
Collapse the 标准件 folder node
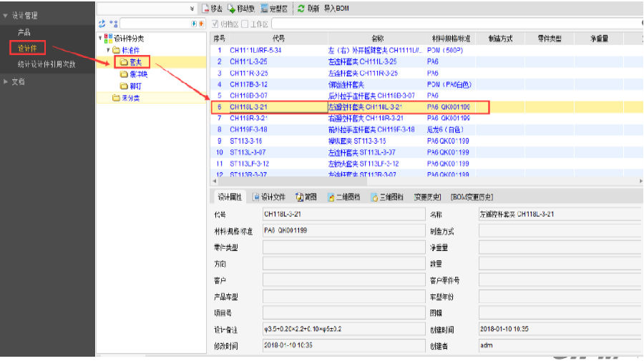pos(109,50)
